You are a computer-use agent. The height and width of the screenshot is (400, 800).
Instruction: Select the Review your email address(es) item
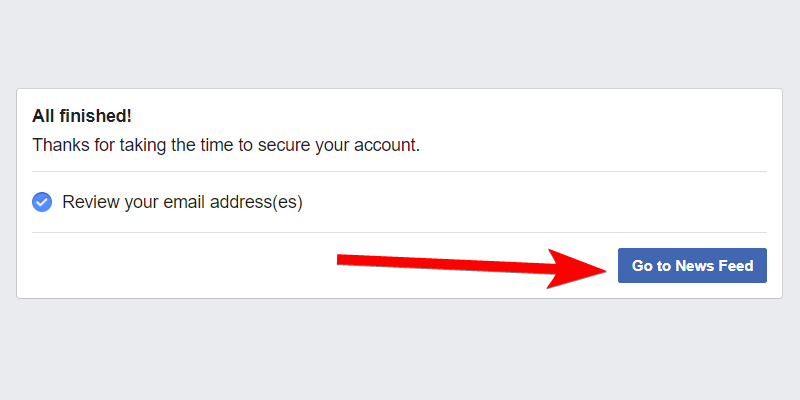pos(182,202)
